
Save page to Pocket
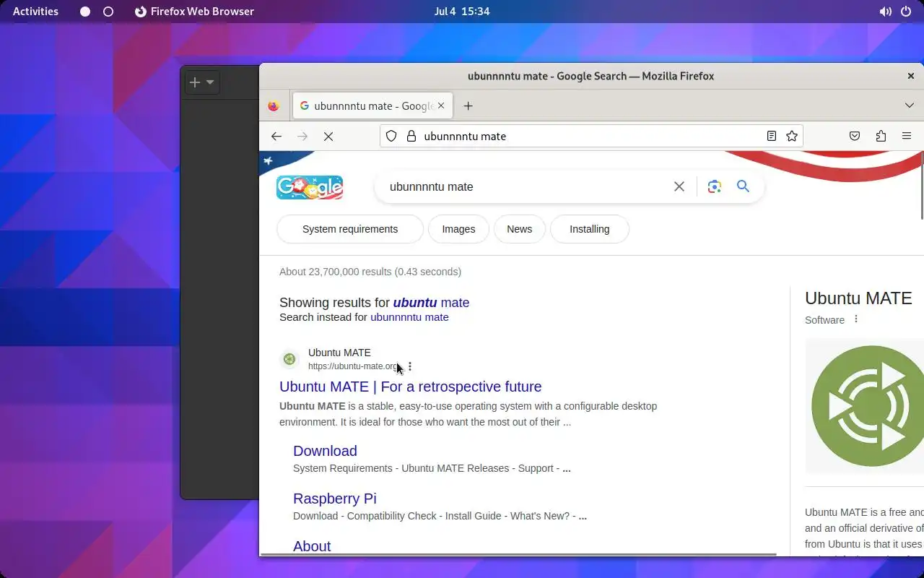pyautogui.click(x=855, y=136)
